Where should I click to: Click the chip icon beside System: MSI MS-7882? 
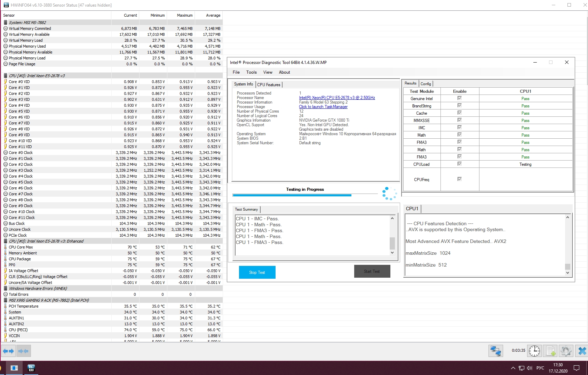(6, 23)
